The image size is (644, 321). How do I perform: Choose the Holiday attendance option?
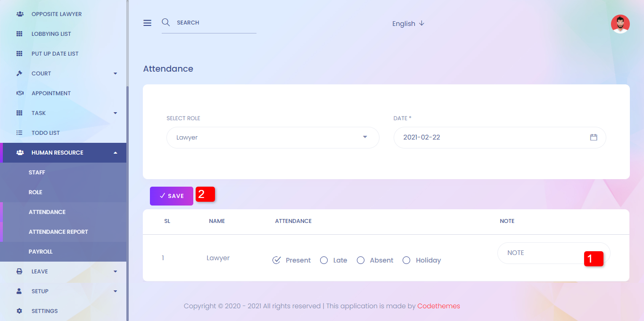[406, 260]
